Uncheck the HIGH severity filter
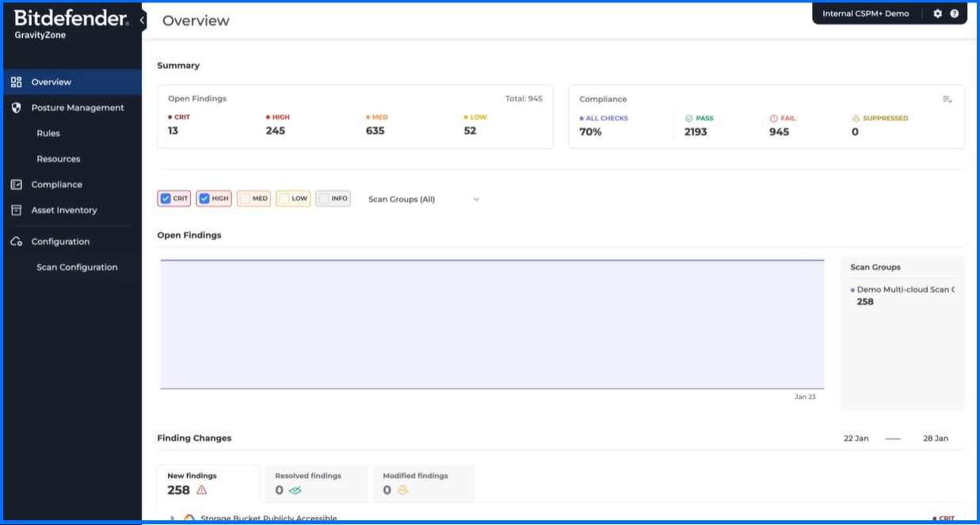Viewport: 980px width, 525px height. [204, 199]
